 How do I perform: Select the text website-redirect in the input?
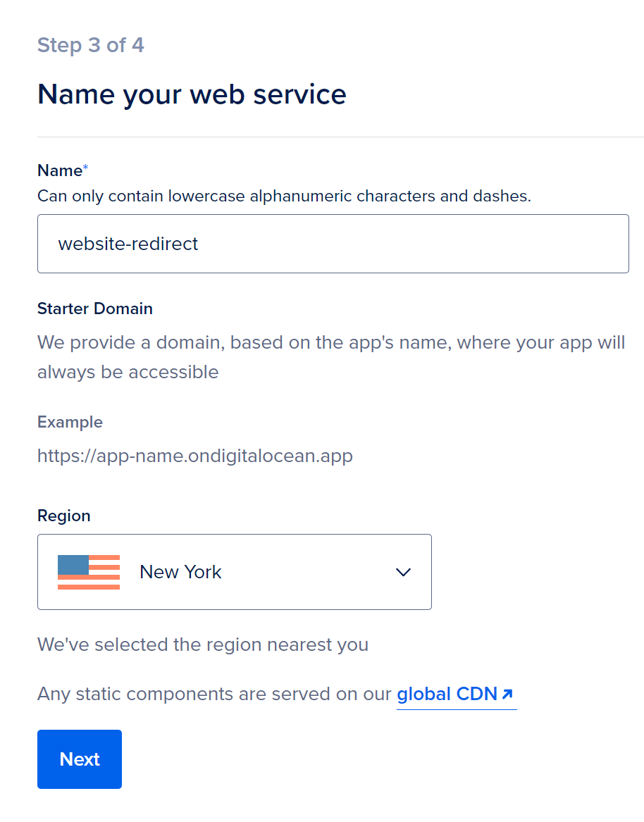tap(127, 243)
